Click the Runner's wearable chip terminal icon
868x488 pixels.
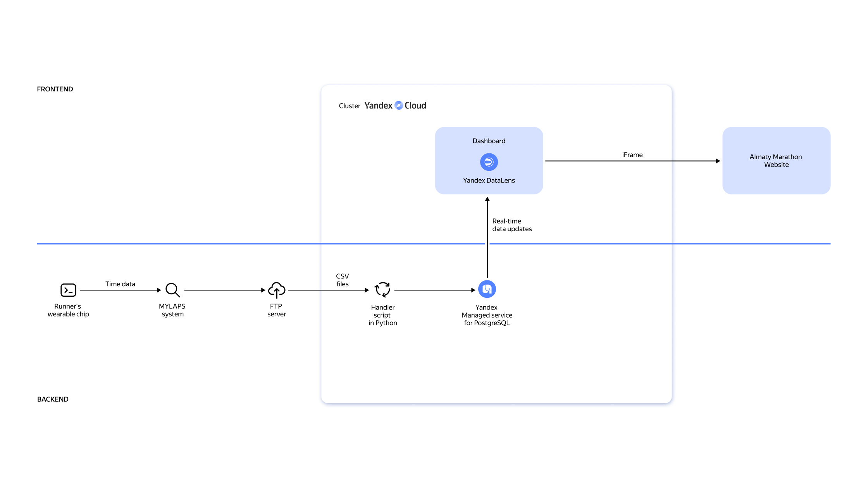pos(68,290)
